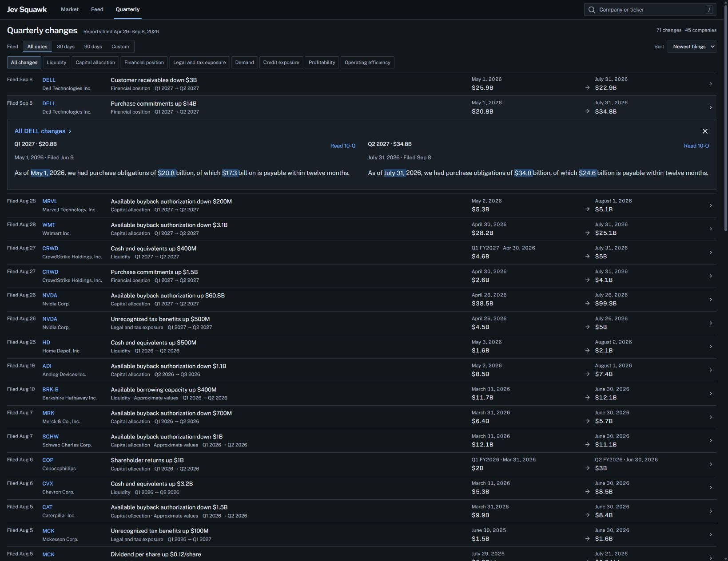Viewport: 728px width, 561px height.
Task: Read the Q1 2027 10-Q filing
Action: coord(343,146)
